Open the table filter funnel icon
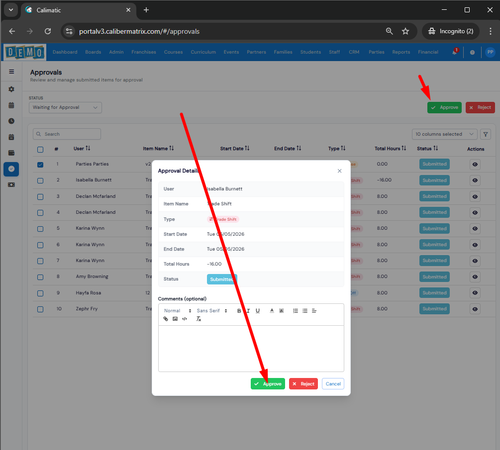Screen dimensions: 500x450 [x=486, y=134]
